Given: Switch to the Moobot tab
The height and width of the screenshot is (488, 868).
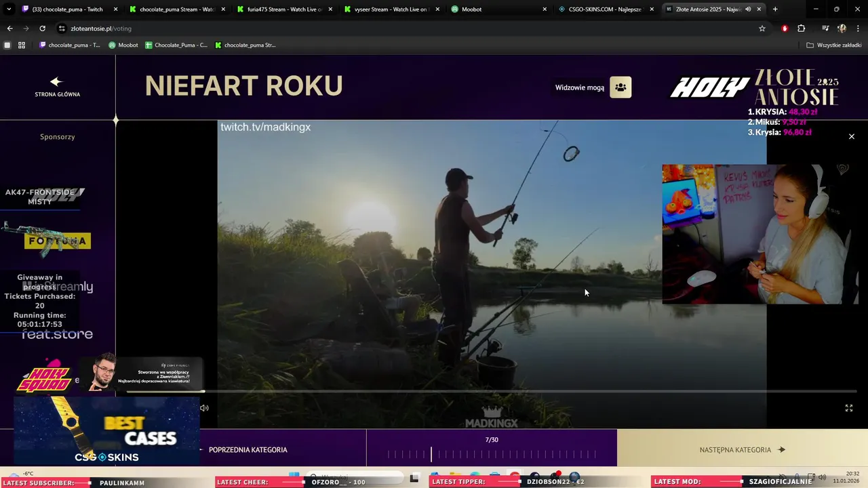Looking at the screenshot, I should pyautogui.click(x=498, y=9).
